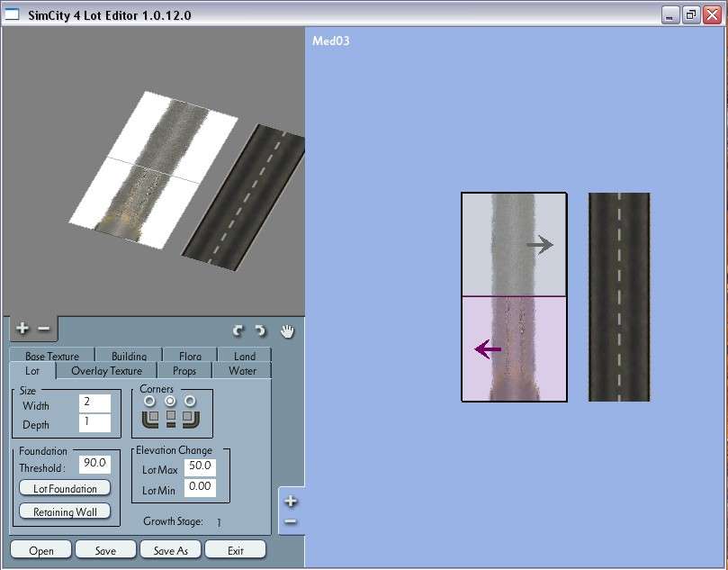Select the gray right-pointing arrow on lot tile
728x570 pixels.
coord(540,244)
